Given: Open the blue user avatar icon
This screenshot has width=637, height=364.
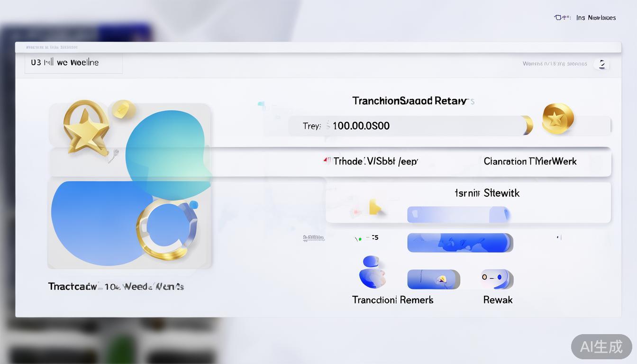Looking at the screenshot, I should coord(372,272).
